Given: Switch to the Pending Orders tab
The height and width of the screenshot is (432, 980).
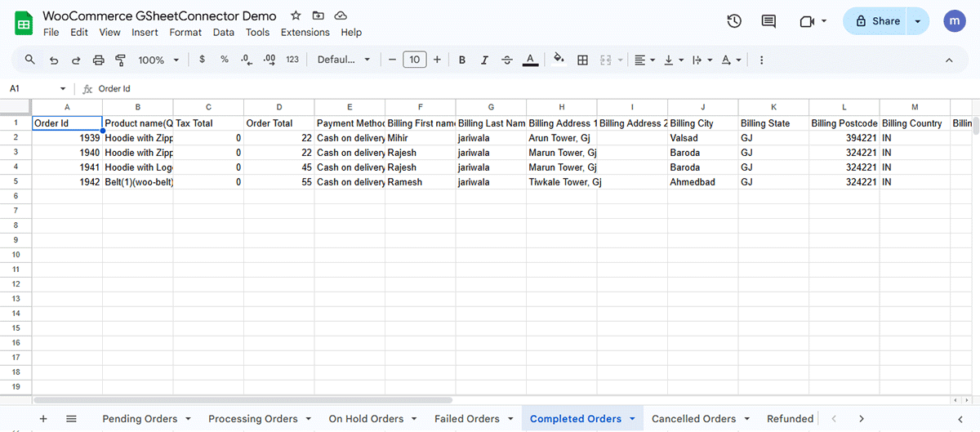Looking at the screenshot, I should click(140, 418).
